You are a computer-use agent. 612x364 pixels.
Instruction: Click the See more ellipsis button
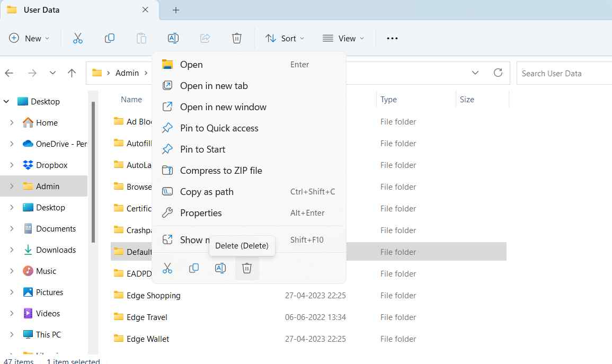392,38
